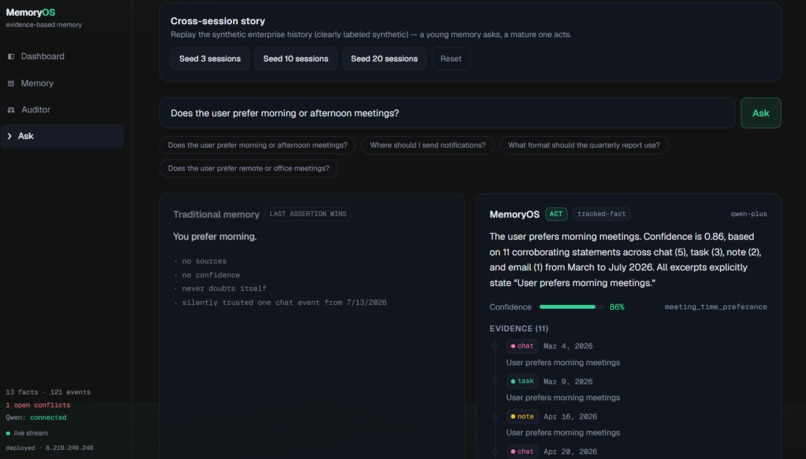Image resolution: width=806 pixels, height=459 pixels.
Task: Submit the question with Ask button
Action: (761, 113)
